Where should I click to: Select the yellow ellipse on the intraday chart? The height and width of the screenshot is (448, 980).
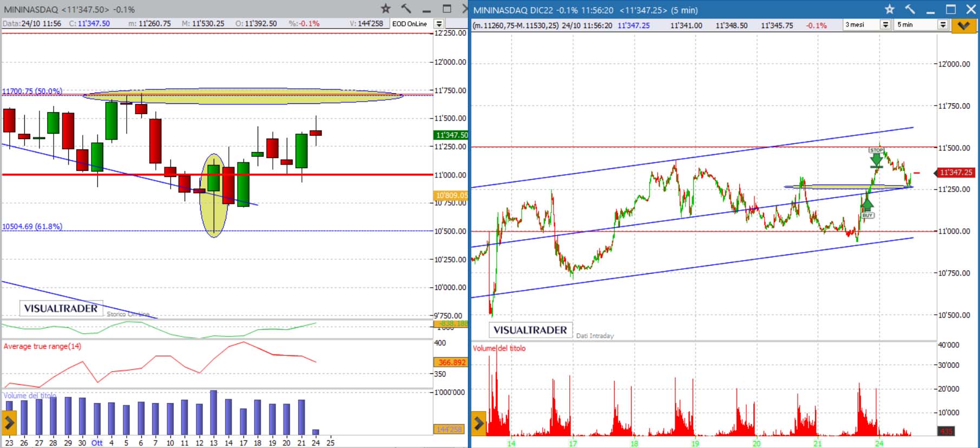click(849, 187)
